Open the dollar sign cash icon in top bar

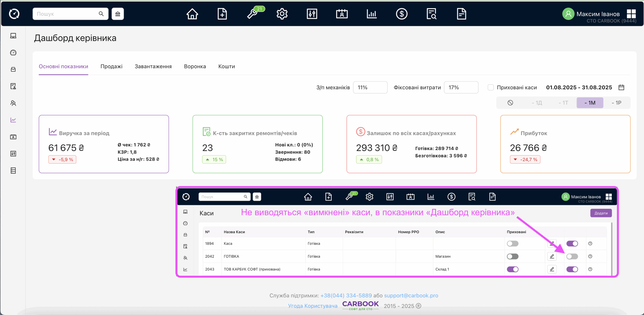tap(401, 14)
